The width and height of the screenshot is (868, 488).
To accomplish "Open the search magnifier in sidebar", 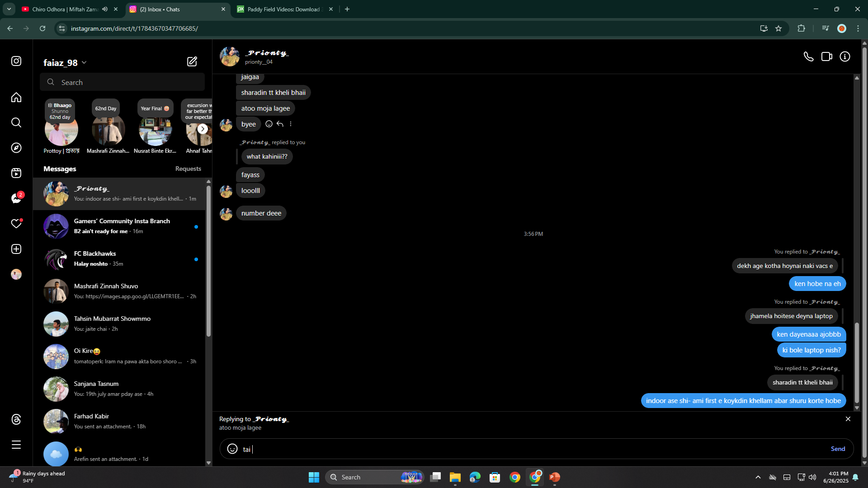I will coord(16,122).
